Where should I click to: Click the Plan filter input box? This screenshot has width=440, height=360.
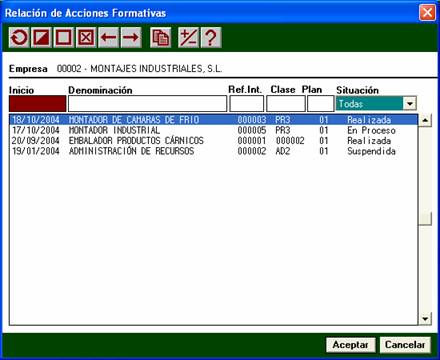pos(320,104)
